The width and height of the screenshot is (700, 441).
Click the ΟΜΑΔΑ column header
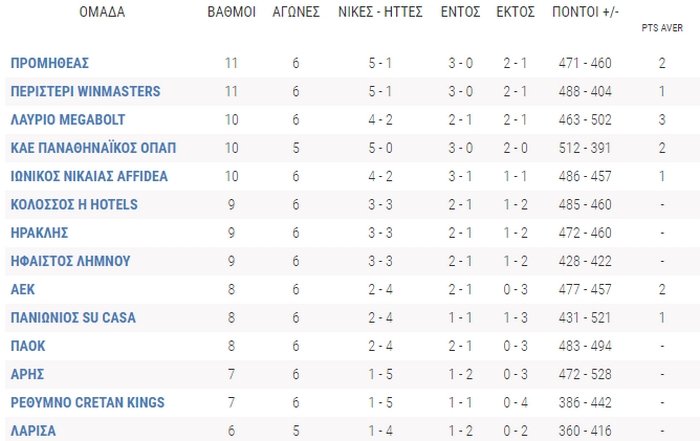(102, 12)
